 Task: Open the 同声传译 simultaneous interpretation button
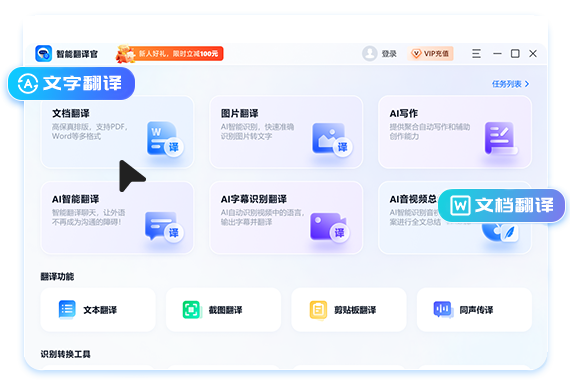474,310
